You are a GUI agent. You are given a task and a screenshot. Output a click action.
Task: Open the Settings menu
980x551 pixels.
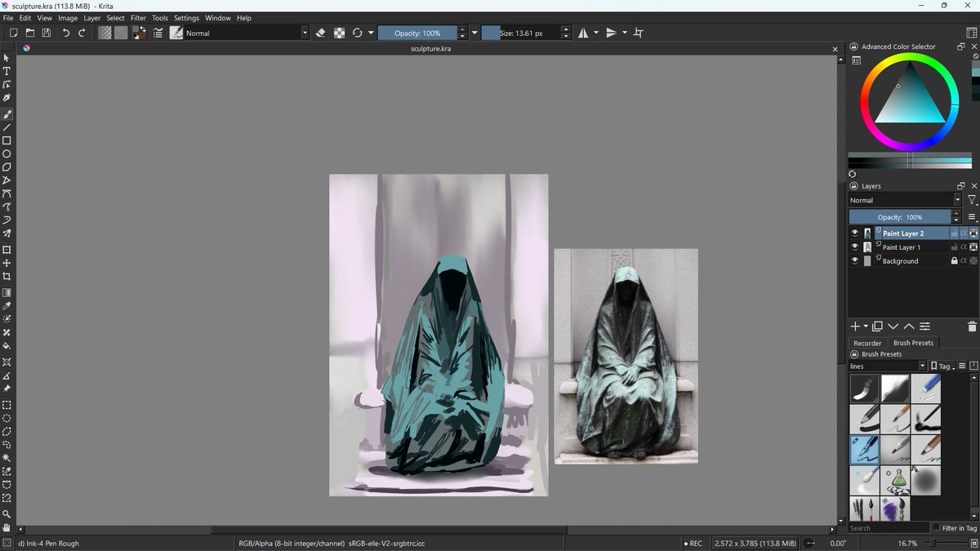[186, 18]
